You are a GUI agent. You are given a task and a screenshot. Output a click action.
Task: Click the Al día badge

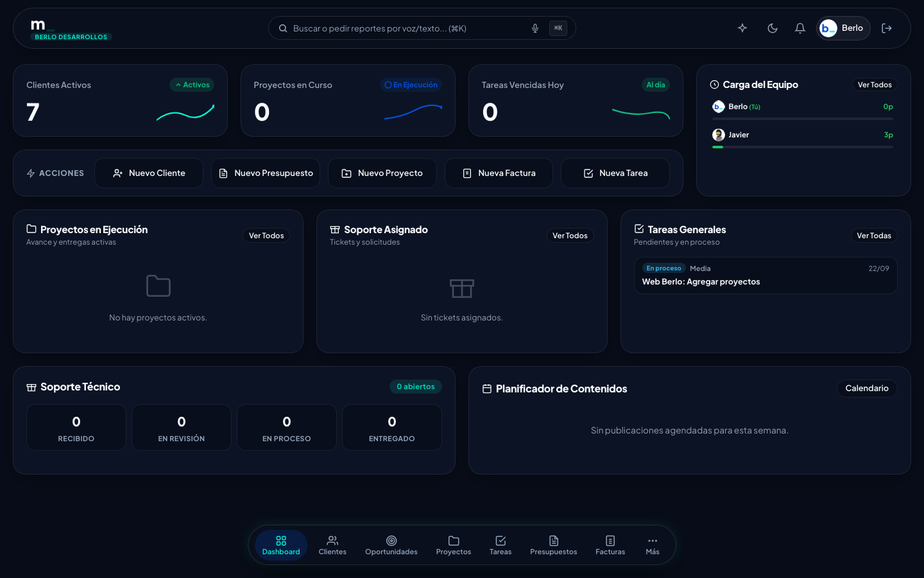click(655, 85)
